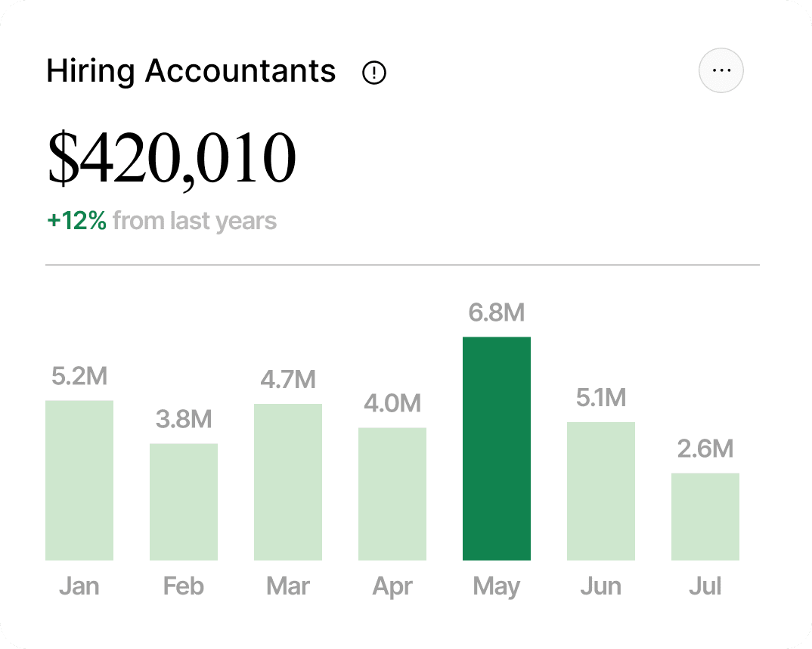This screenshot has width=812, height=649.
Task: Click the $420,010 total amount
Action: pos(172,159)
